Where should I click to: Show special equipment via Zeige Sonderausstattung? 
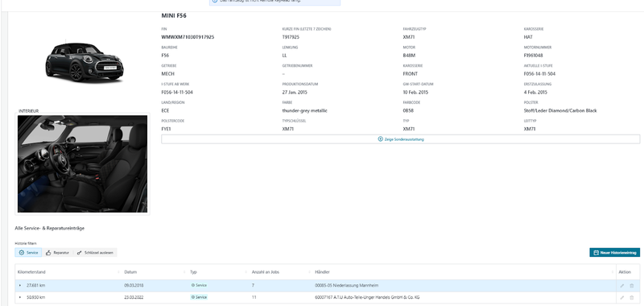[x=400, y=139]
